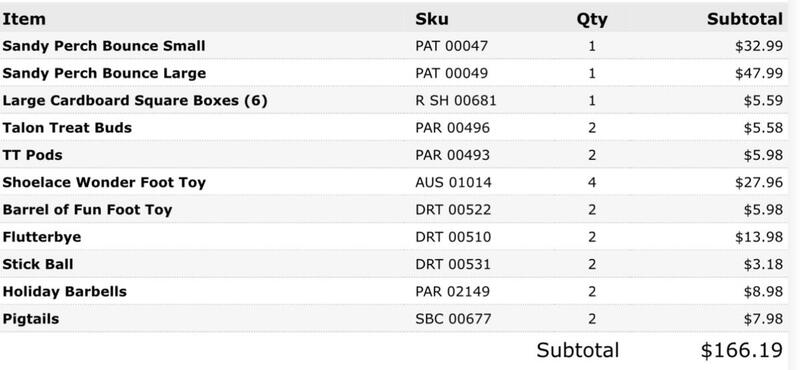
Task: Open the Holiday Barbells item
Action: (64, 292)
